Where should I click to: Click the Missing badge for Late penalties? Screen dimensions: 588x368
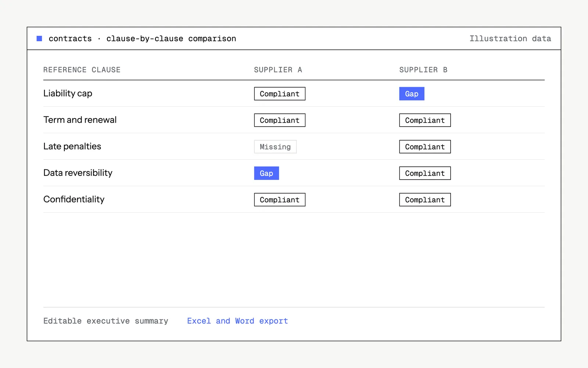[x=275, y=147]
